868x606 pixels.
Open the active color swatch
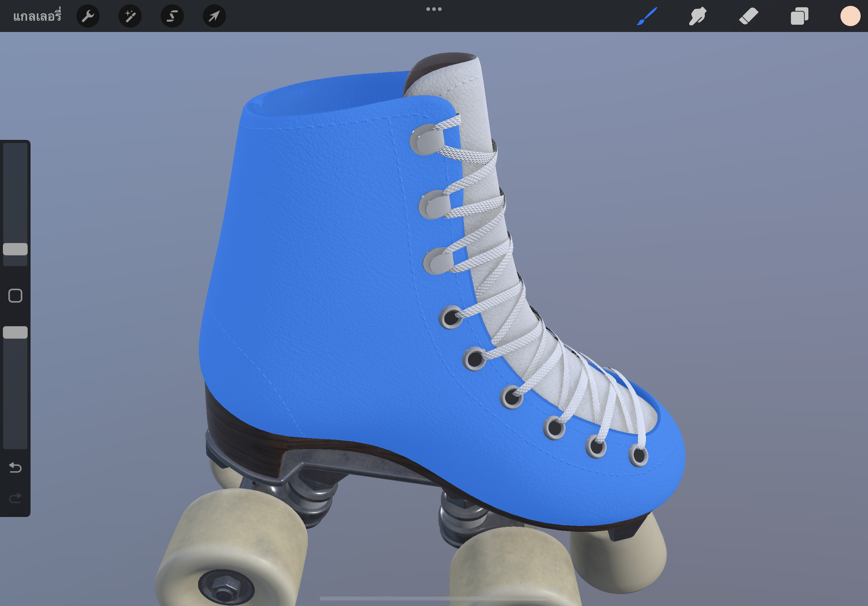[x=850, y=16]
